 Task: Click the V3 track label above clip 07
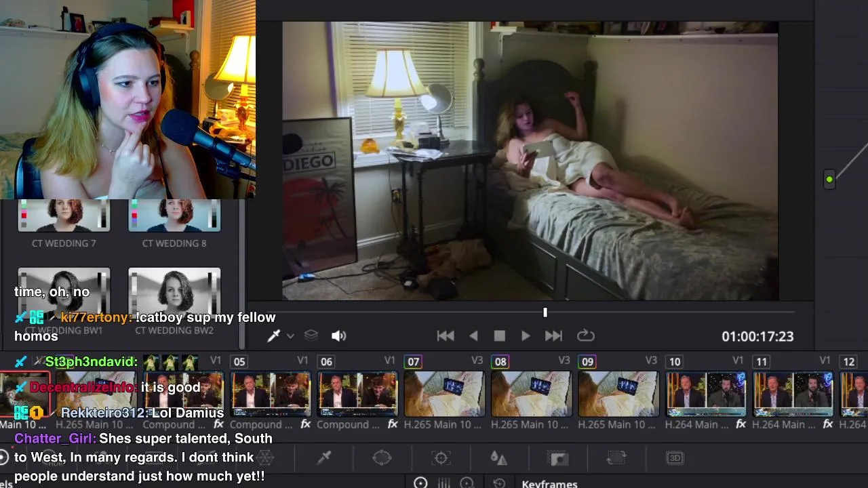click(x=477, y=361)
